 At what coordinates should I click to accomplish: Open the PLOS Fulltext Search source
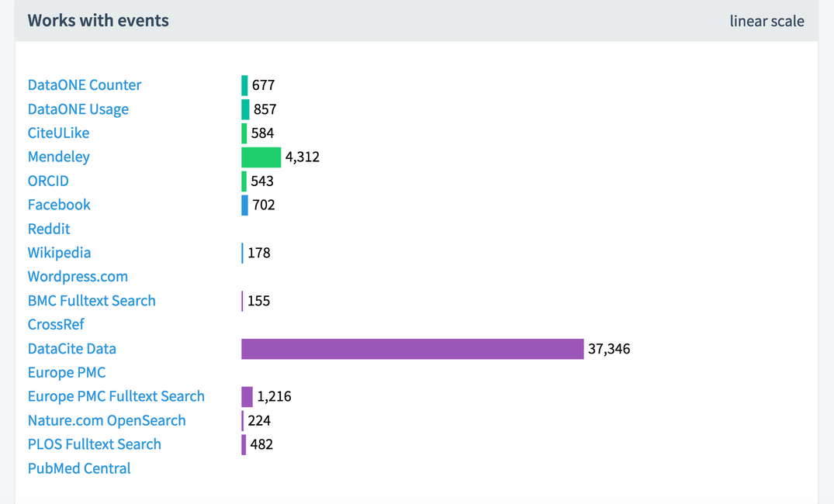click(x=94, y=444)
